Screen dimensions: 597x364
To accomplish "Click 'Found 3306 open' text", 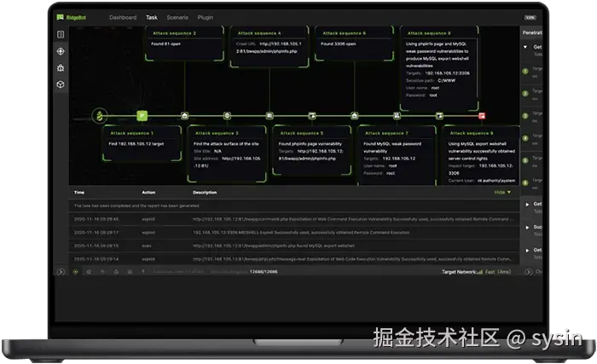I will pos(339,43).
